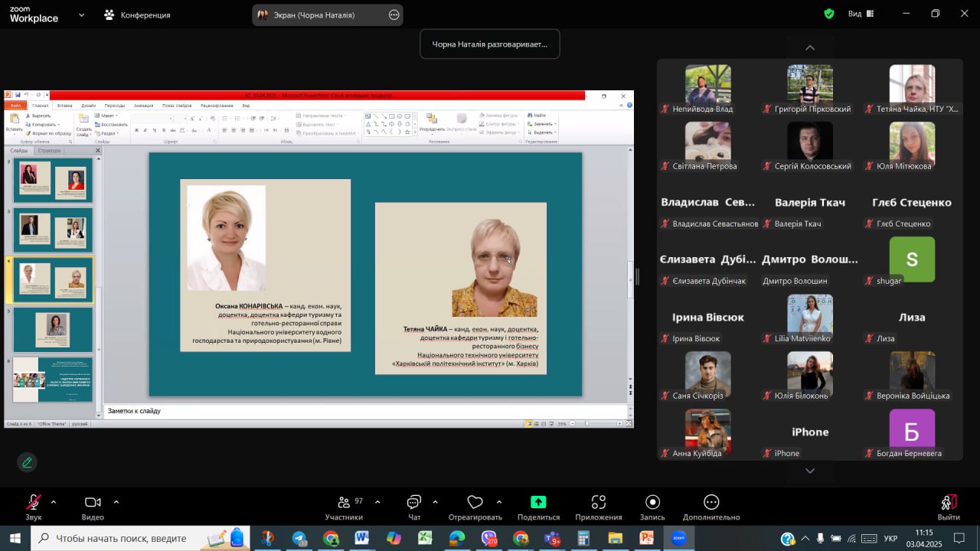The height and width of the screenshot is (551, 980).
Task: Expand the audio settings arrow
Action: [x=54, y=502]
